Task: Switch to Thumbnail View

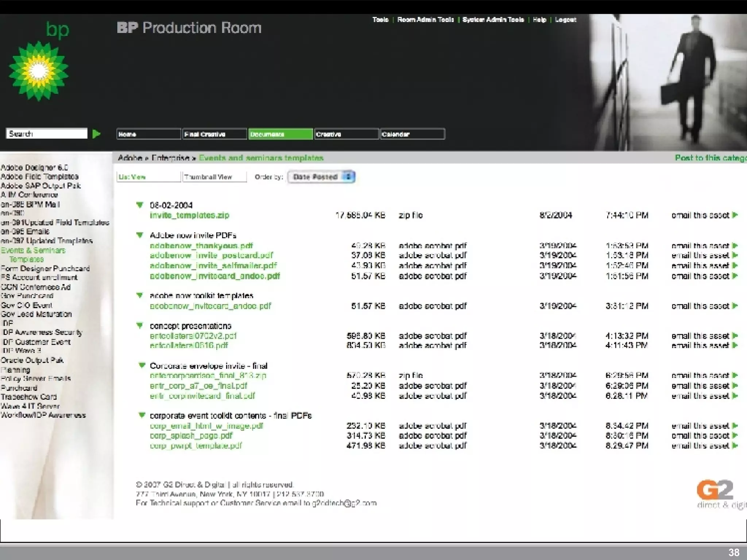Action: (x=214, y=177)
